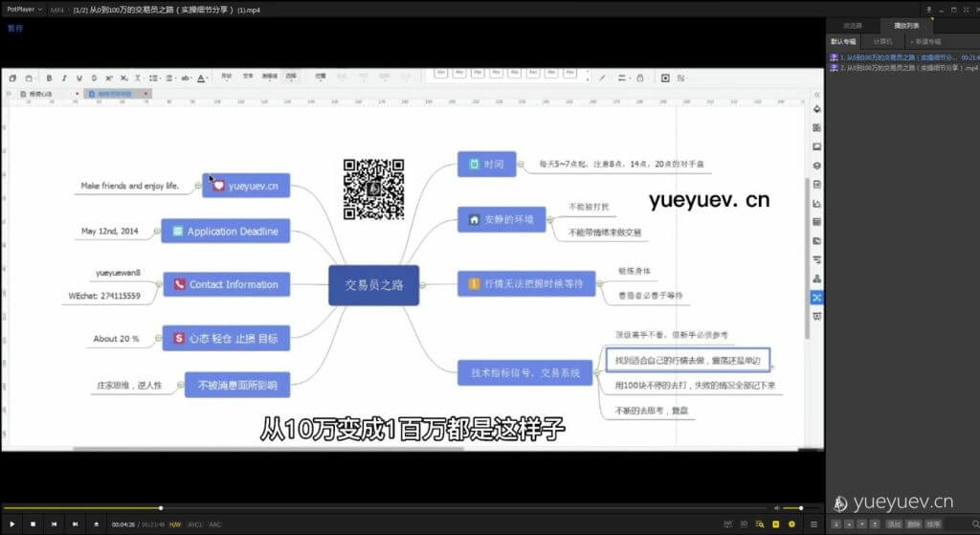Collapse the Contact Information branch
The image size is (980, 535).
tap(159, 284)
